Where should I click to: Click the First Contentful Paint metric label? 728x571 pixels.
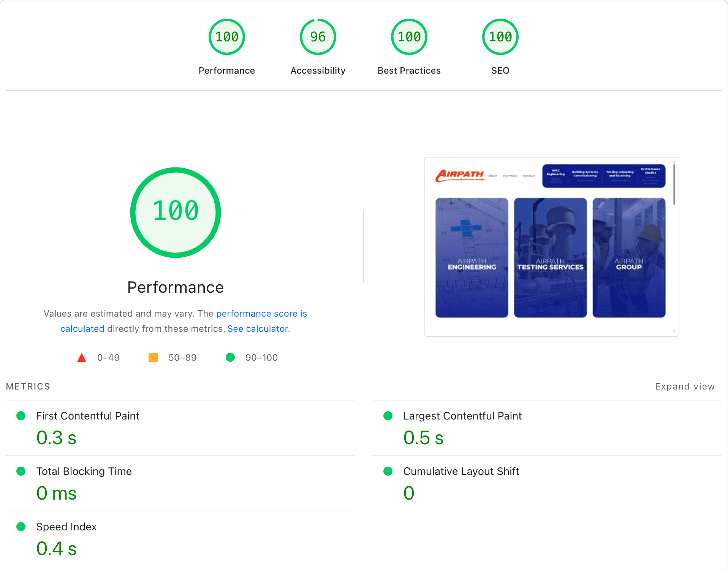pos(88,416)
